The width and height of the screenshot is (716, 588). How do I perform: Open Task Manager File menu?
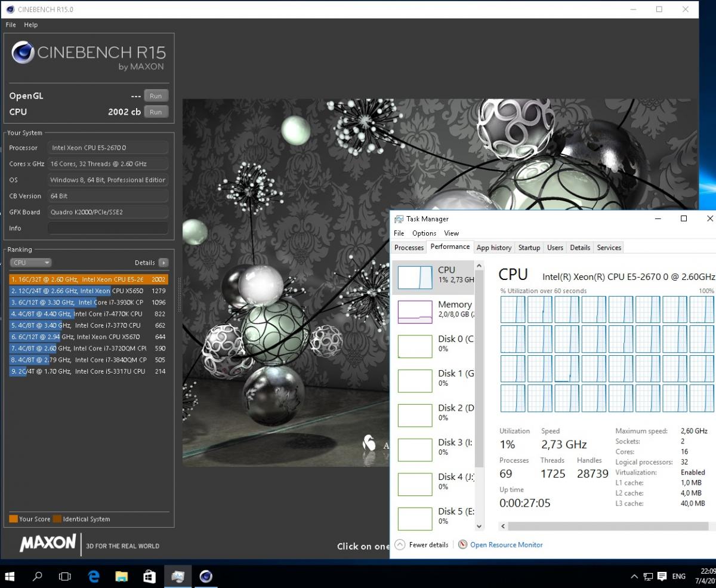pos(399,233)
